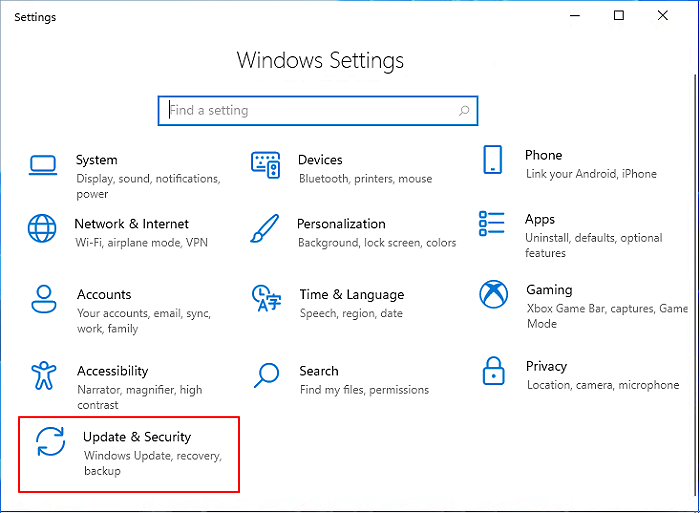Click the Update & Security arrows icon
The image size is (700, 513).
click(49, 441)
